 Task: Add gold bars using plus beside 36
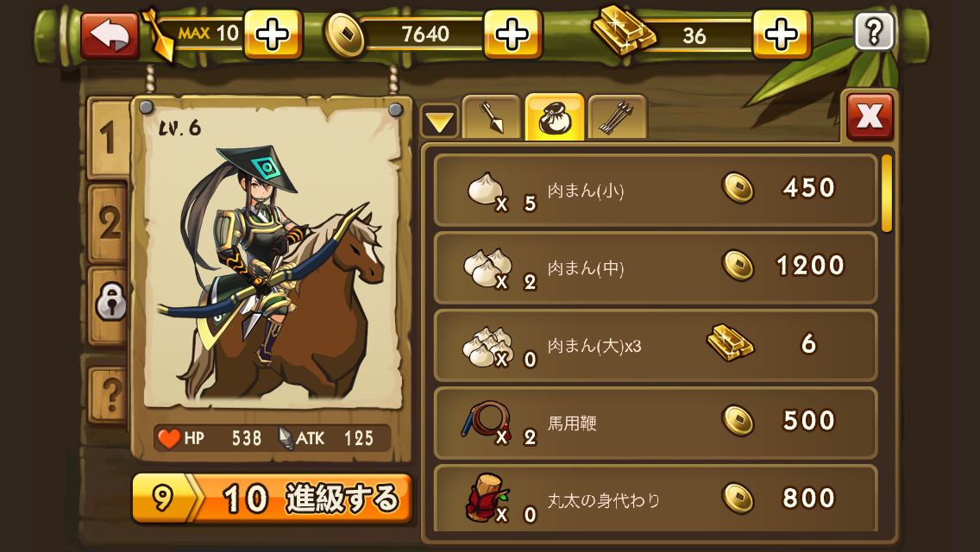pos(782,34)
